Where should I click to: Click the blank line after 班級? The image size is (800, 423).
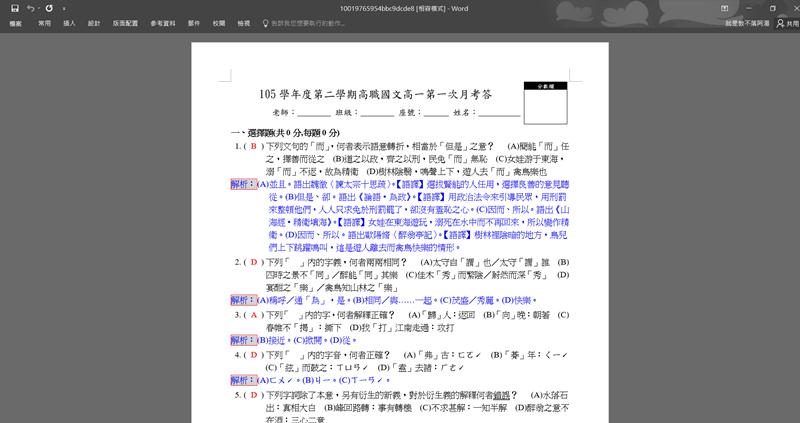pos(377,113)
